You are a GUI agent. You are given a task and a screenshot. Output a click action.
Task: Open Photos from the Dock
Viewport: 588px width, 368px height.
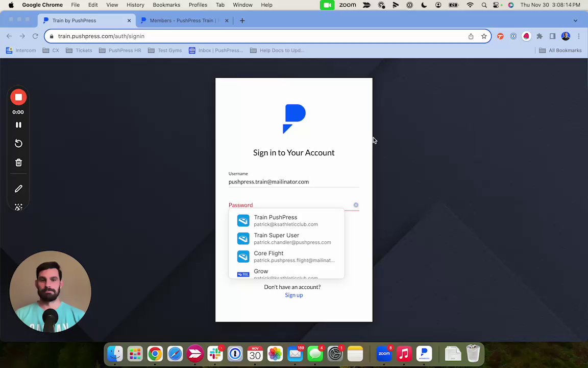point(275,353)
